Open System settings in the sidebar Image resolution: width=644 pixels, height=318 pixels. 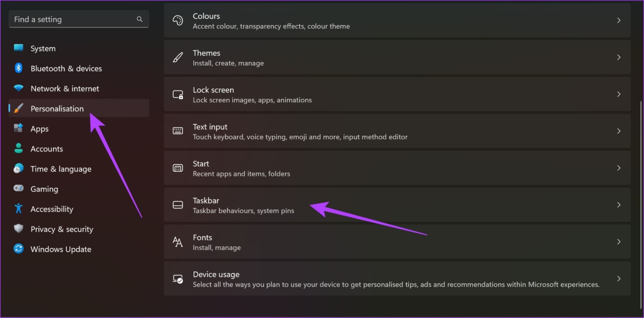43,48
